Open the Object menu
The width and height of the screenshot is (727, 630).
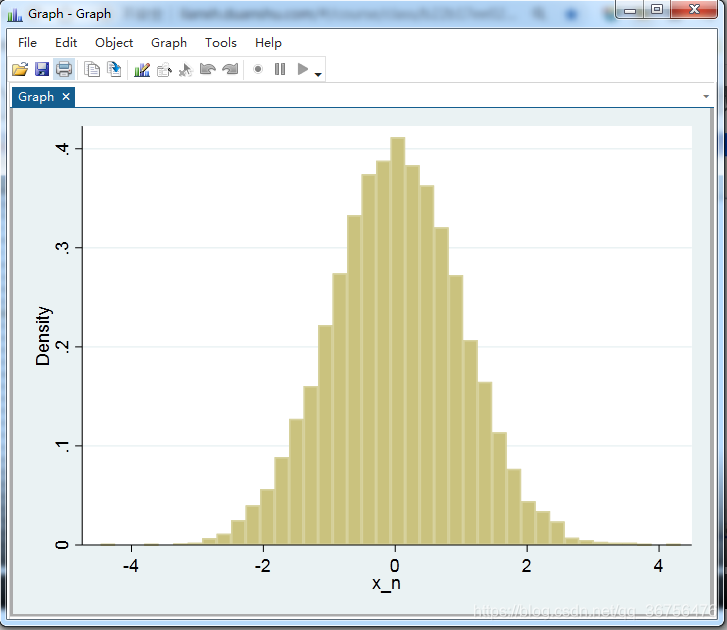pos(114,43)
